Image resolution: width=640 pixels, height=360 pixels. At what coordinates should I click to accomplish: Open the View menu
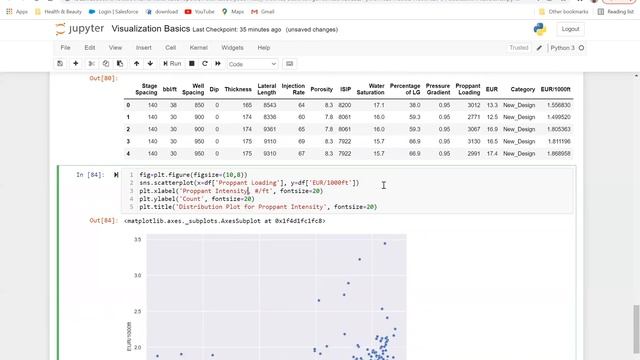[115, 48]
